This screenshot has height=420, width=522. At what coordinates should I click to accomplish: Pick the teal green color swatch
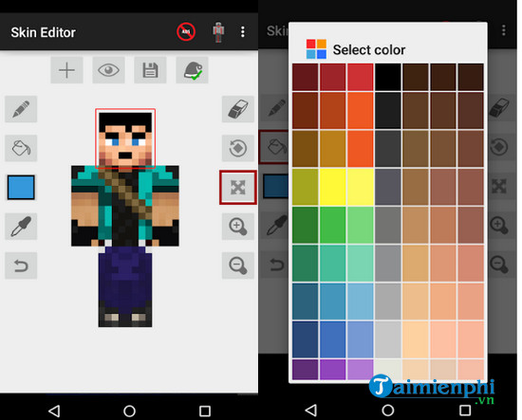tap(332, 264)
